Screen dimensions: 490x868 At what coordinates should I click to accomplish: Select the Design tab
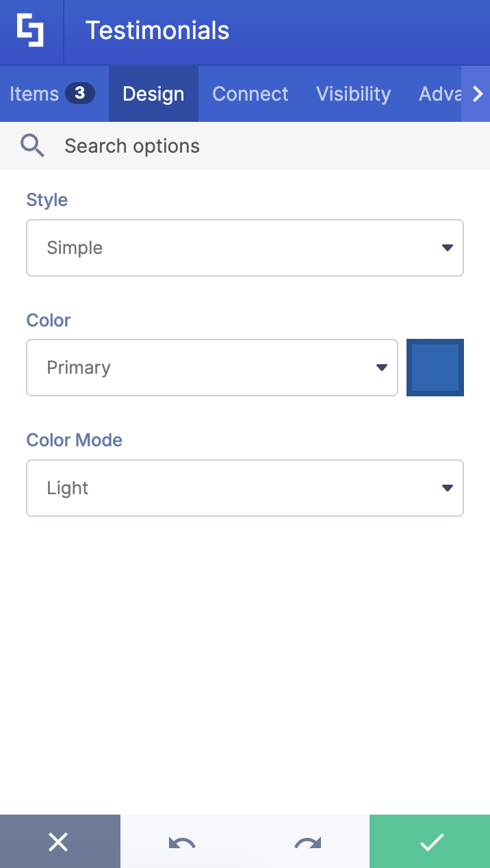point(153,93)
